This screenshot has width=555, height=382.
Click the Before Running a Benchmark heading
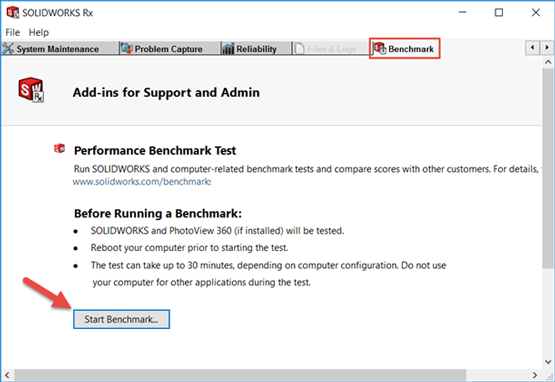(x=158, y=213)
